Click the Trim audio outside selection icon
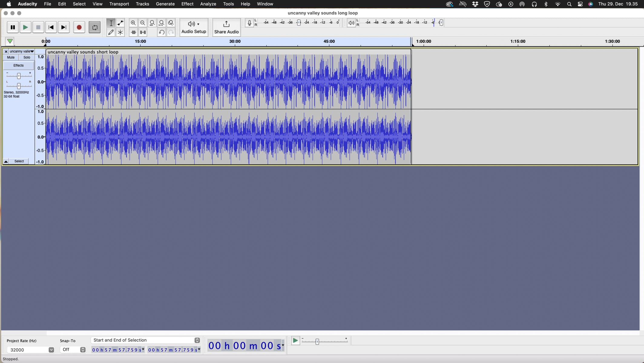 (133, 32)
